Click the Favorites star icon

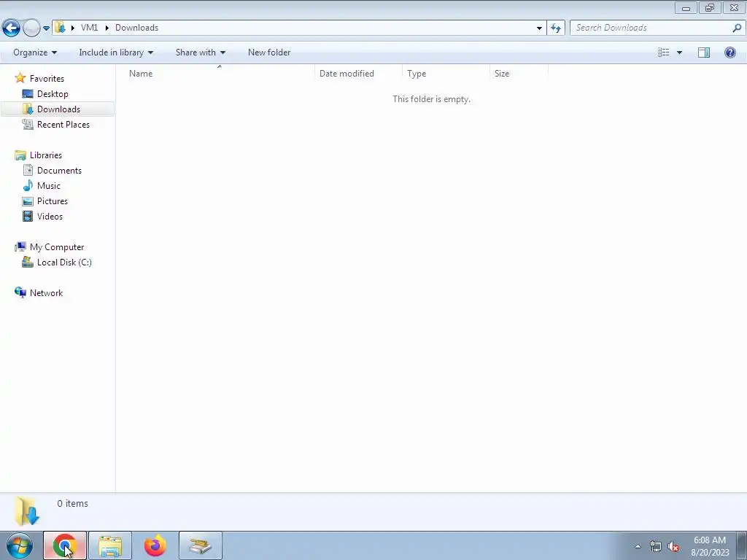tap(20, 78)
